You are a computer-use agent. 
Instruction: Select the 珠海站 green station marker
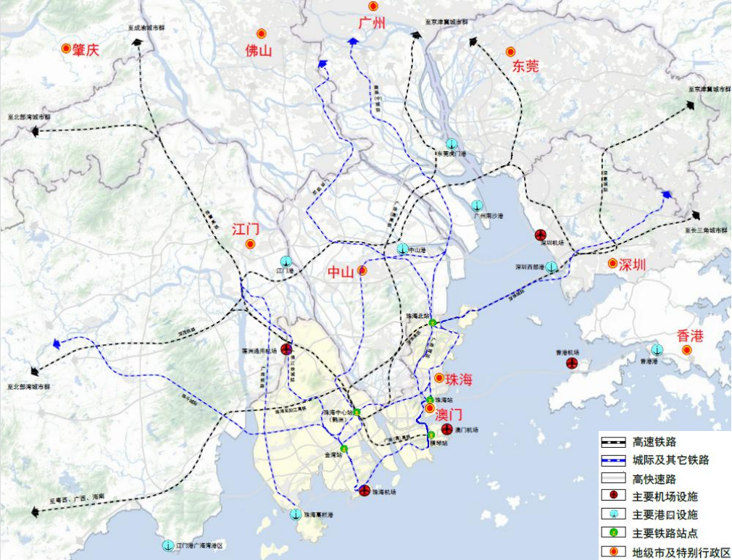(x=430, y=399)
